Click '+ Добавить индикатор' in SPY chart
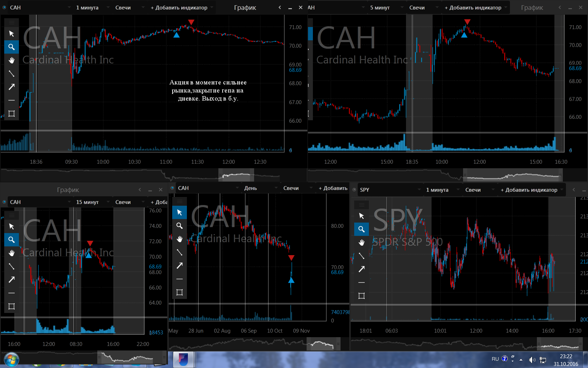 [x=531, y=190]
